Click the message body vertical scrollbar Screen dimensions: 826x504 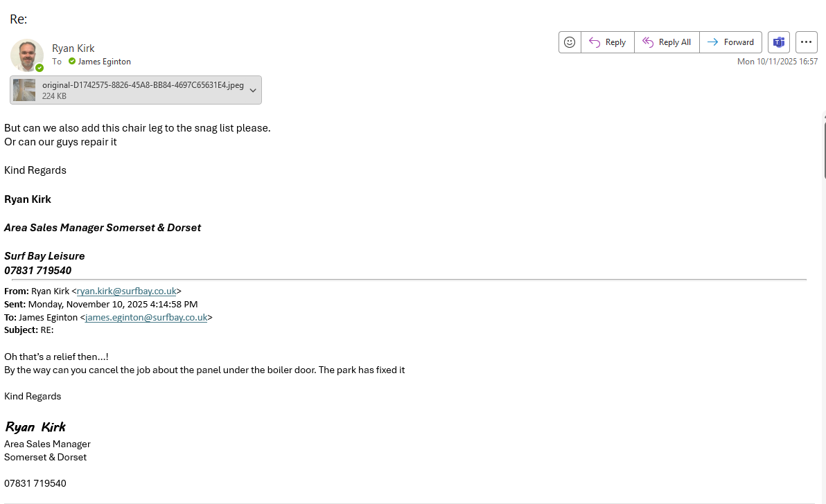click(823, 149)
